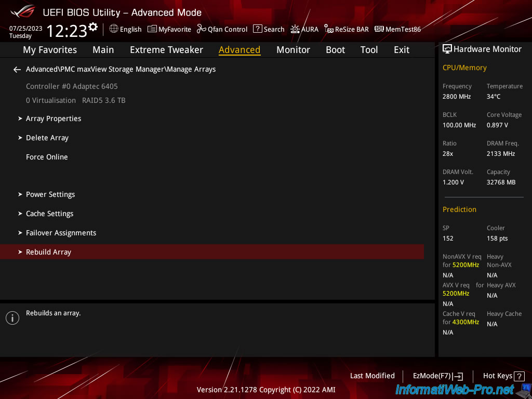This screenshot has height=399, width=532.
Task: Click the MemTest86 label
Action: coord(403,30)
